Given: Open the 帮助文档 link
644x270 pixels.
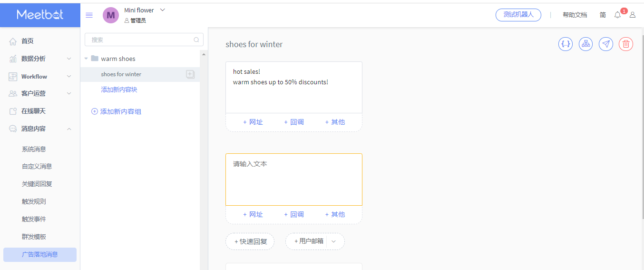Looking at the screenshot, I should point(575,15).
